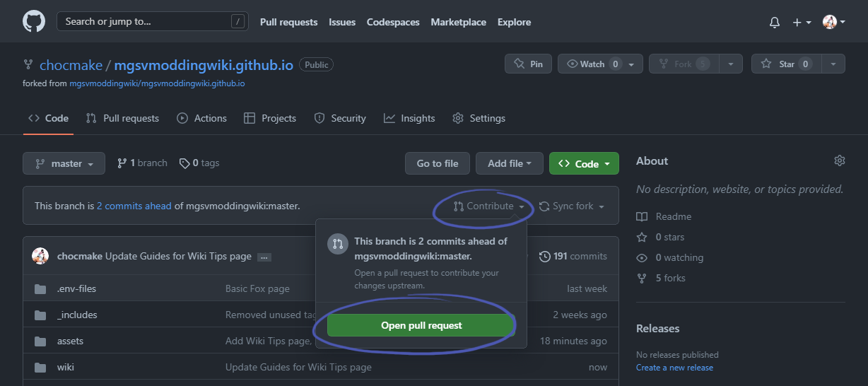Pin the repository with Pin button
The image size is (868, 386).
pos(528,64)
